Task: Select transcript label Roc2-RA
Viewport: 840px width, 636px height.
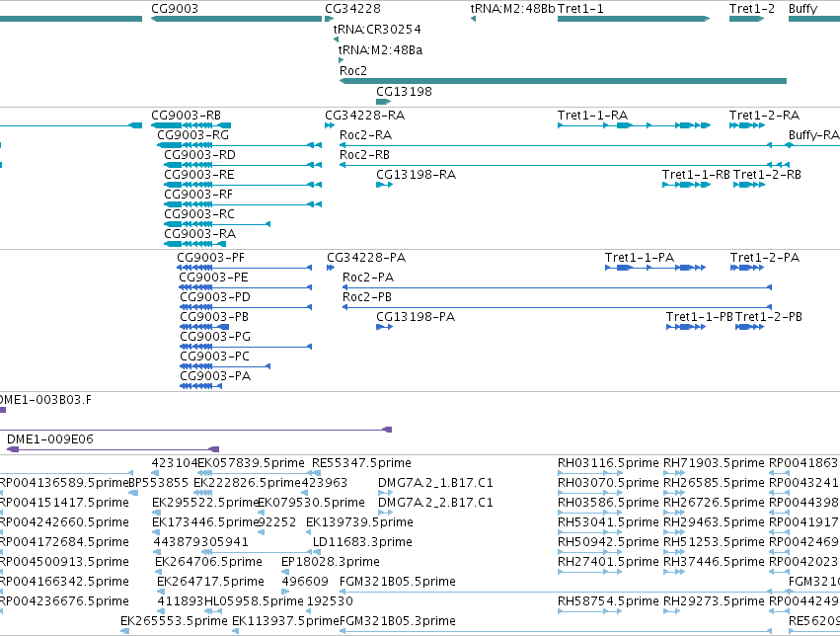Action: tap(365, 135)
